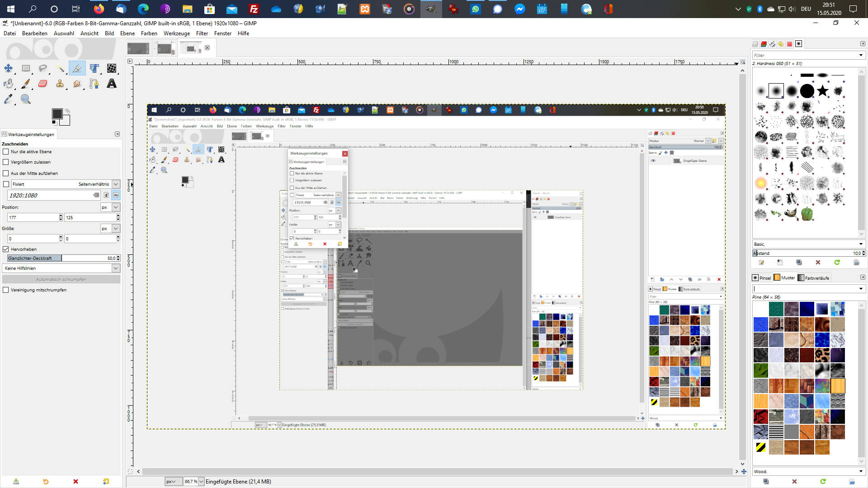Click the foreground color swatch
The image size is (868, 488).
coord(57,114)
